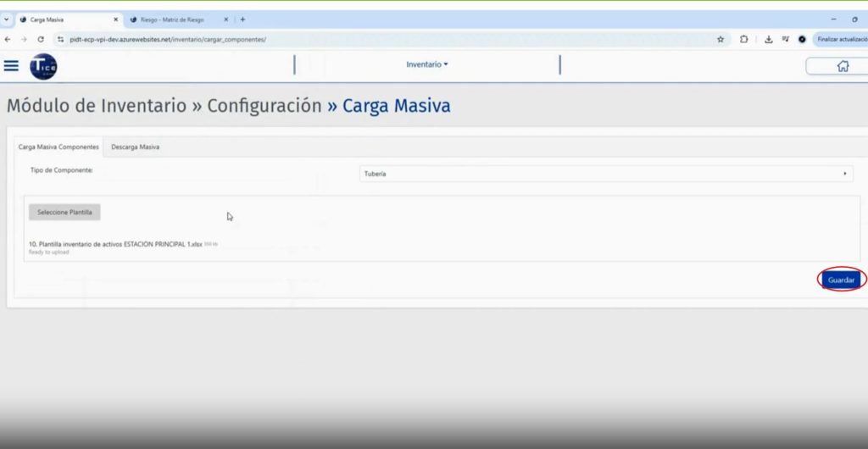Open Tipo de Componente dropdown showing Tubería
868x449 pixels.
point(605,174)
